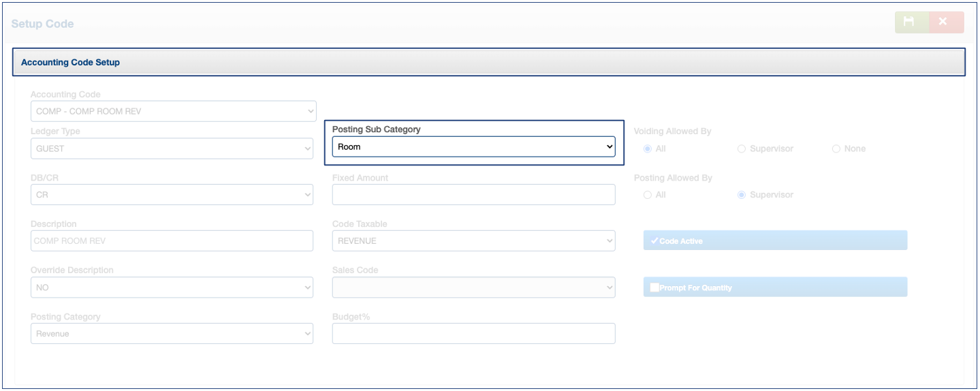Select All under Posting Allowed By

[648, 195]
